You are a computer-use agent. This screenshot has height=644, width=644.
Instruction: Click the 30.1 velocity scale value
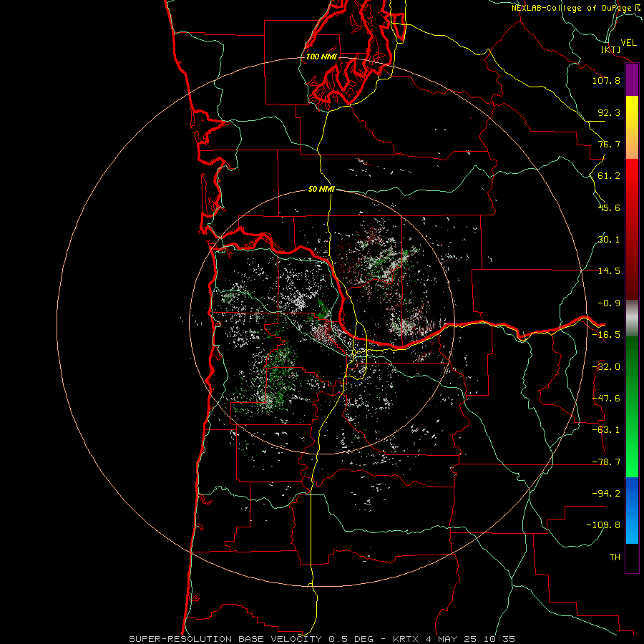click(x=609, y=240)
